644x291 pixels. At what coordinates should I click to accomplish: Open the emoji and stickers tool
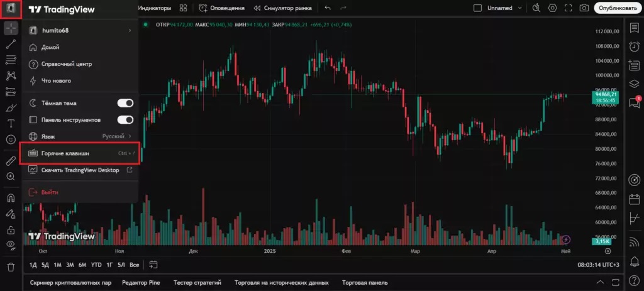pyautogui.click(x=11, y=140)
